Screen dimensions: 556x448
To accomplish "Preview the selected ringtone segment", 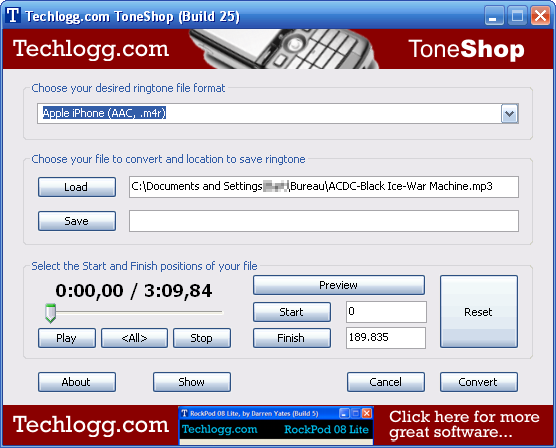I will click(339, 285).
